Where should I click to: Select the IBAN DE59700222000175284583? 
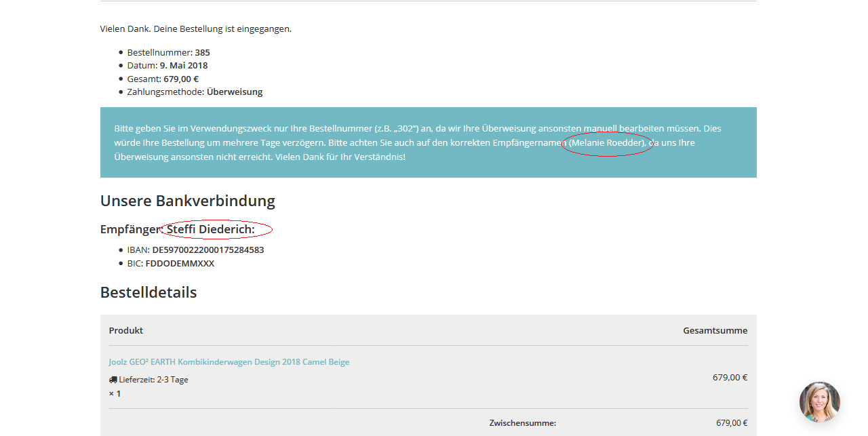click(208, 250)
